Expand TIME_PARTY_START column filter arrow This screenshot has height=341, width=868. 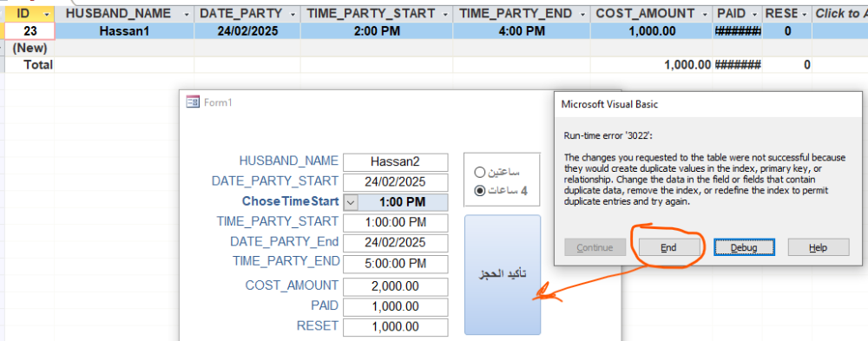pos(445,14)
